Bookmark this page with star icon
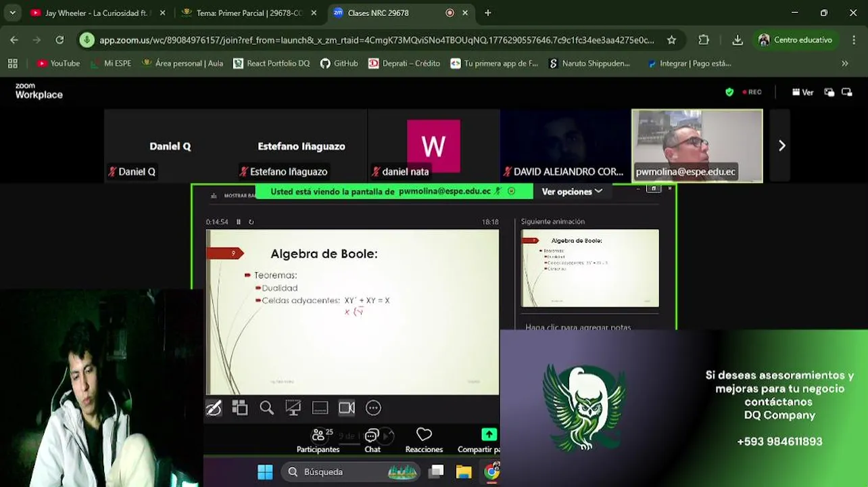 (671, 40)
